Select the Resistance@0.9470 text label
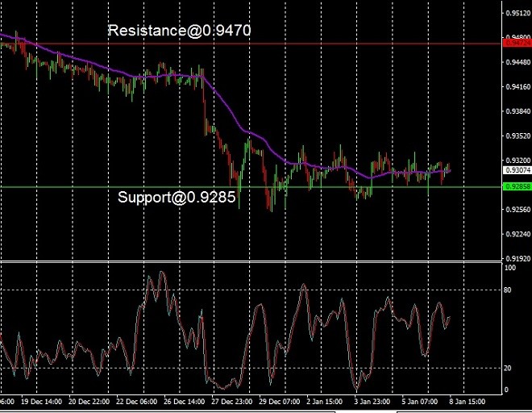 click(x=180, y=30)
